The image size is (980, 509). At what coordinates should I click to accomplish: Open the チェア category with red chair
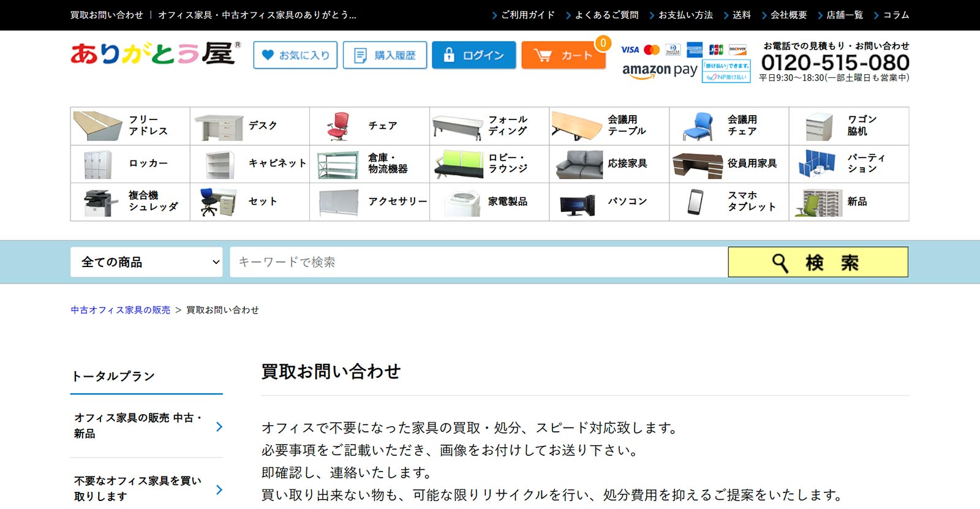[x=370, y=126]
